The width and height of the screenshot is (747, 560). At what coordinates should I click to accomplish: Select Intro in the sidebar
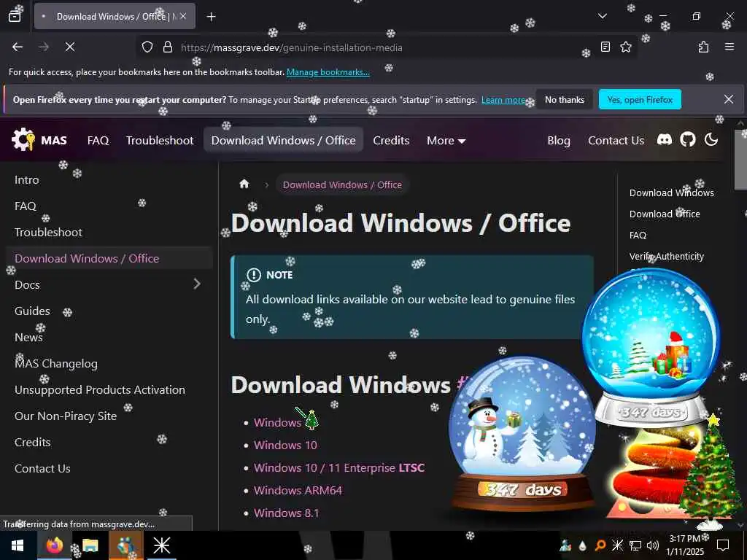point(27,180)
